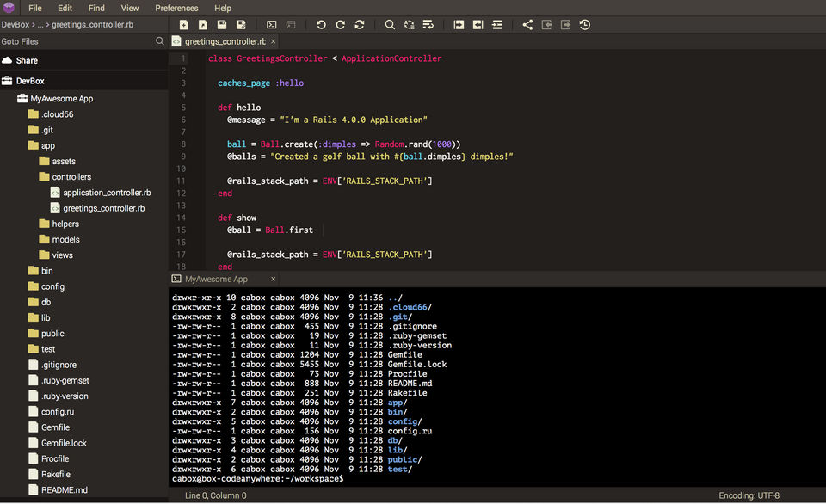826x504 pixels.
Task: Click the indent lines toolbar icon
Action: (x=497, y=25)
